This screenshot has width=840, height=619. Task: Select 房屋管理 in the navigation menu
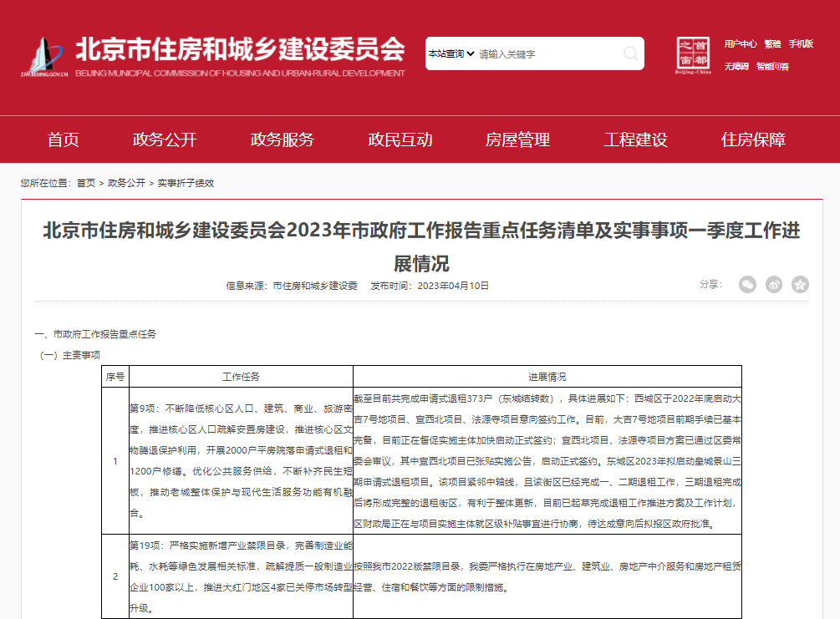[x=518, y=140]
